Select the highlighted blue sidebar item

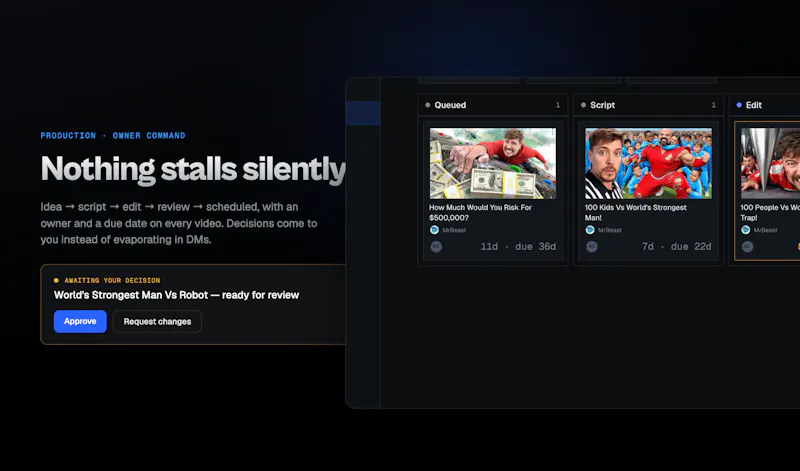tap(363, 113)
